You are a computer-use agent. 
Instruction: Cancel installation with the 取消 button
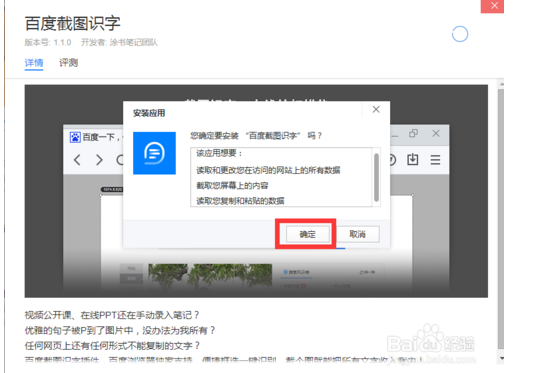pyautogui.click(x=358, y=234)
